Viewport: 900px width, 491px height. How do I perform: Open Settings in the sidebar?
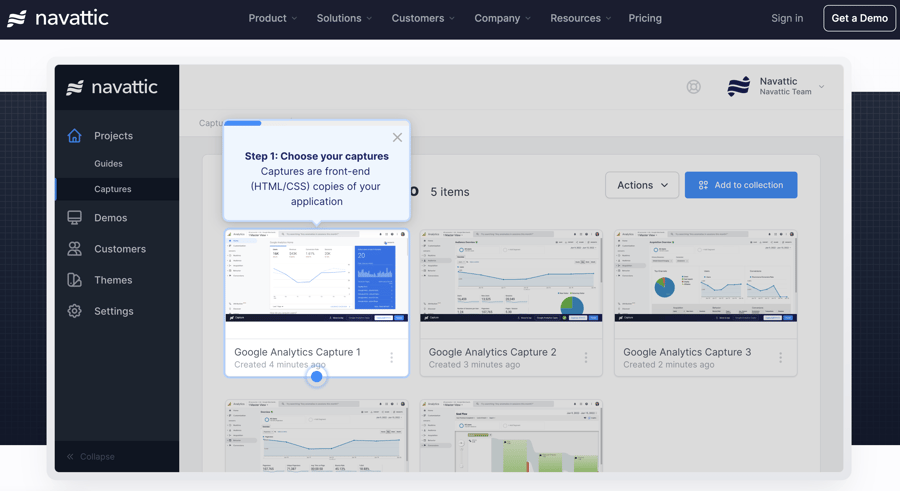click(114, 311)
